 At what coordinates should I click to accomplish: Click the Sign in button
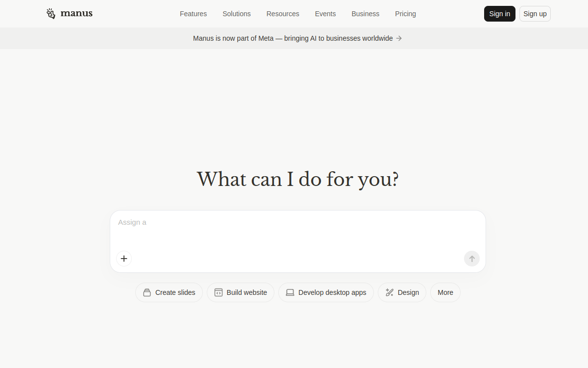tap(500, 14)
